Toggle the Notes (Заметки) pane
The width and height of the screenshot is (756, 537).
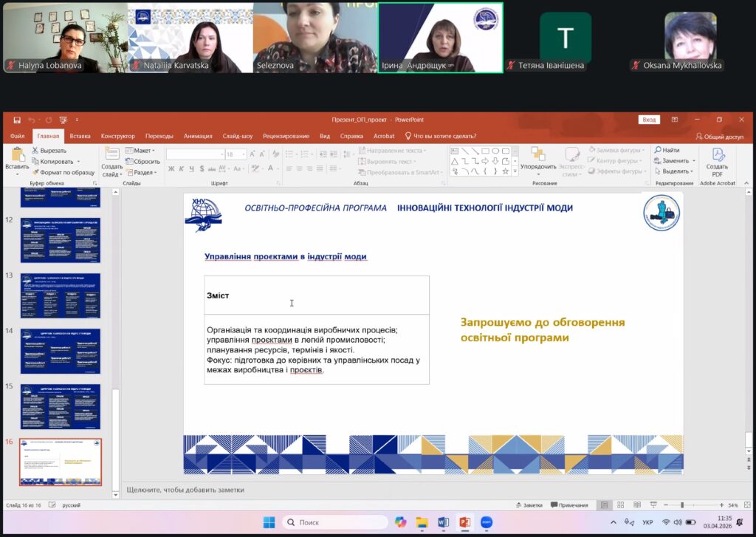(529, 505)
